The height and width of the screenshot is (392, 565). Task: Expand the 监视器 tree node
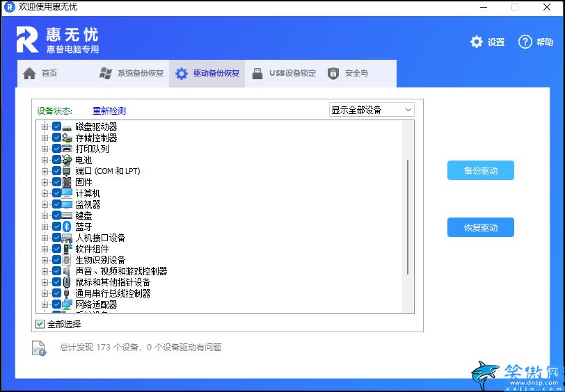point(45,204)
